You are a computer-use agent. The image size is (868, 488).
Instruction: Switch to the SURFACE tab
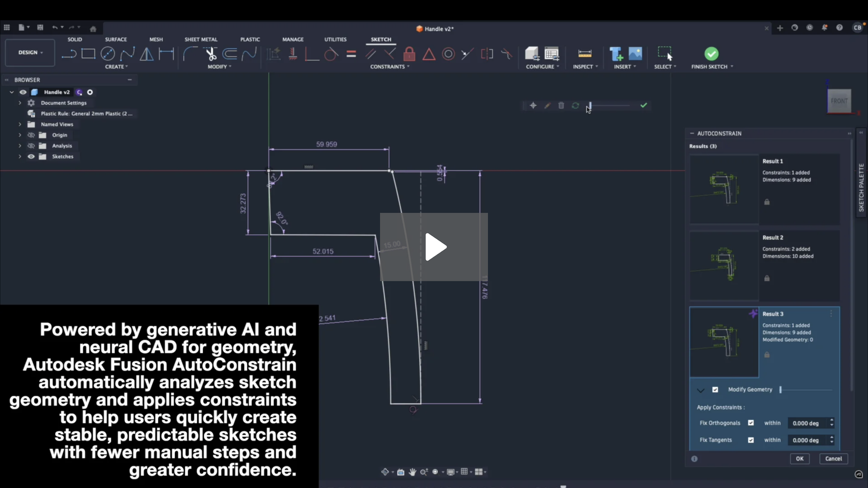point(116,40)
